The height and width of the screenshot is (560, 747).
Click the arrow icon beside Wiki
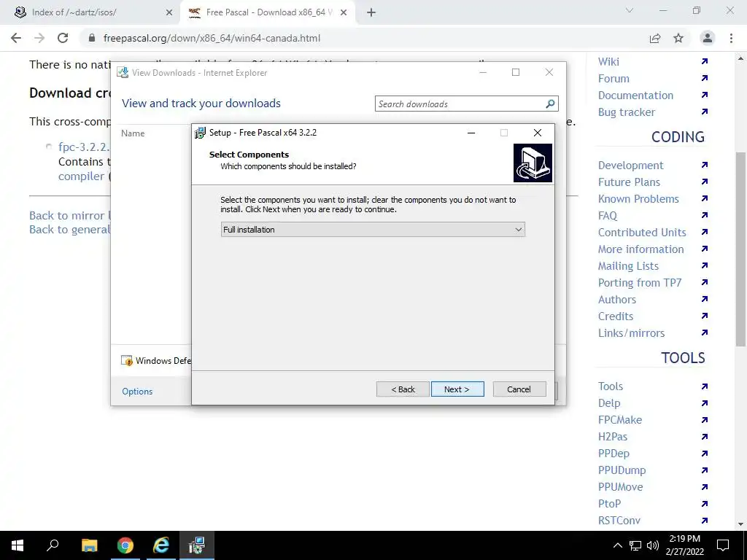pos(705,61)
